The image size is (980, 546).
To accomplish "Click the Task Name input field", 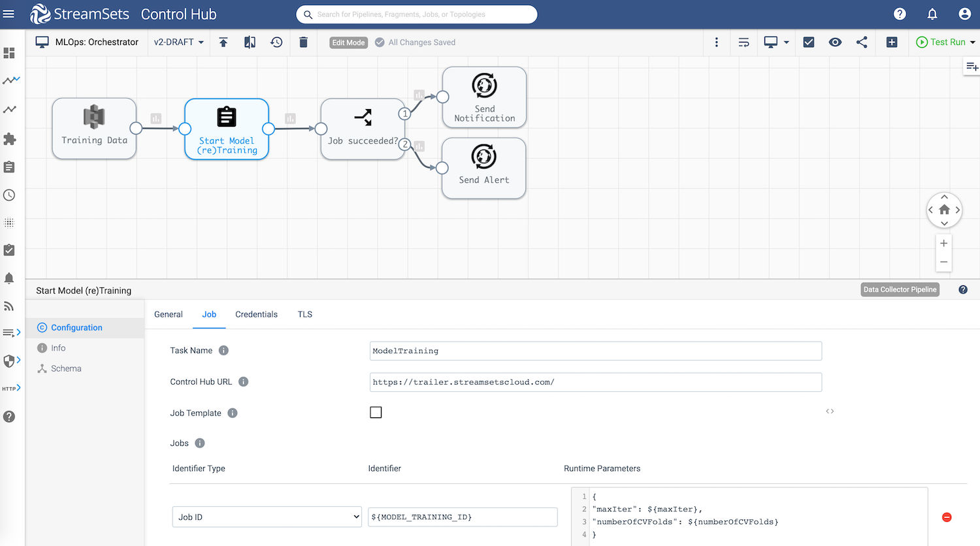I will pos(595,351).
